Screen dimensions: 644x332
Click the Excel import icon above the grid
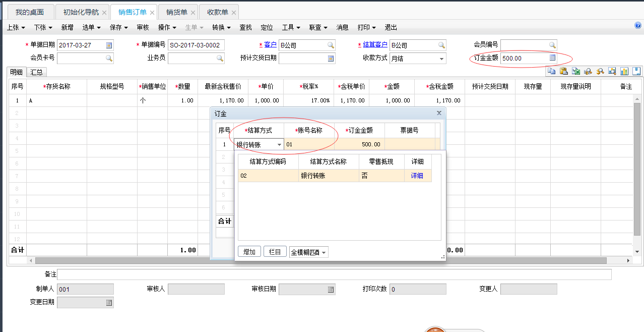(x=575, y=72)
